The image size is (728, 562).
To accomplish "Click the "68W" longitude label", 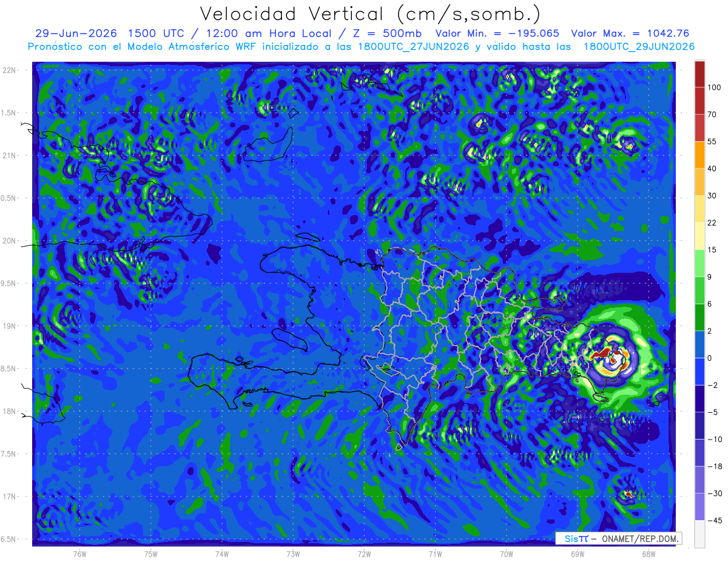I will click(648, 554).
